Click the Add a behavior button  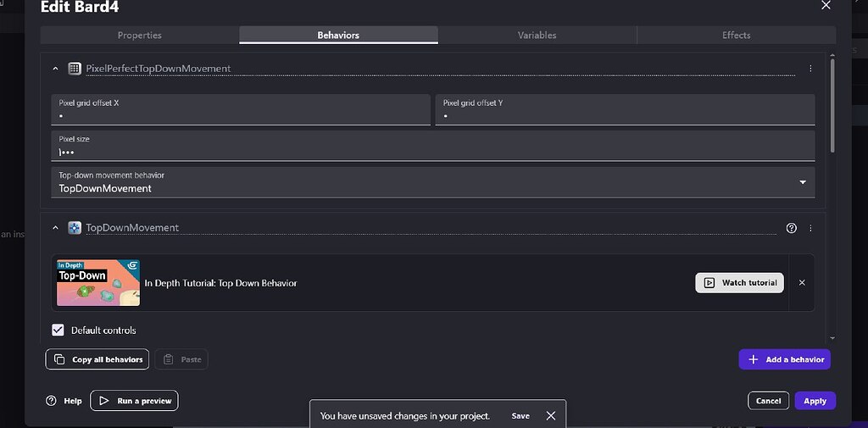(784, 359)
